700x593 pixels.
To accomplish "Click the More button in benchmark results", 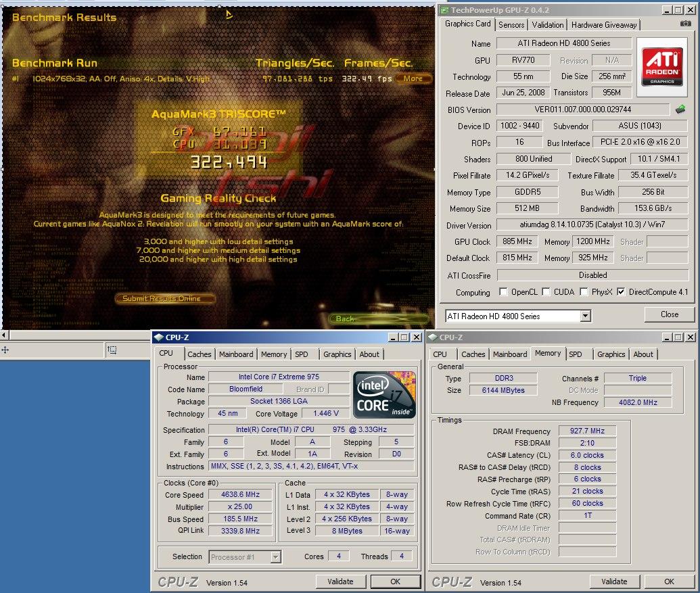I will tap(413, 78).
